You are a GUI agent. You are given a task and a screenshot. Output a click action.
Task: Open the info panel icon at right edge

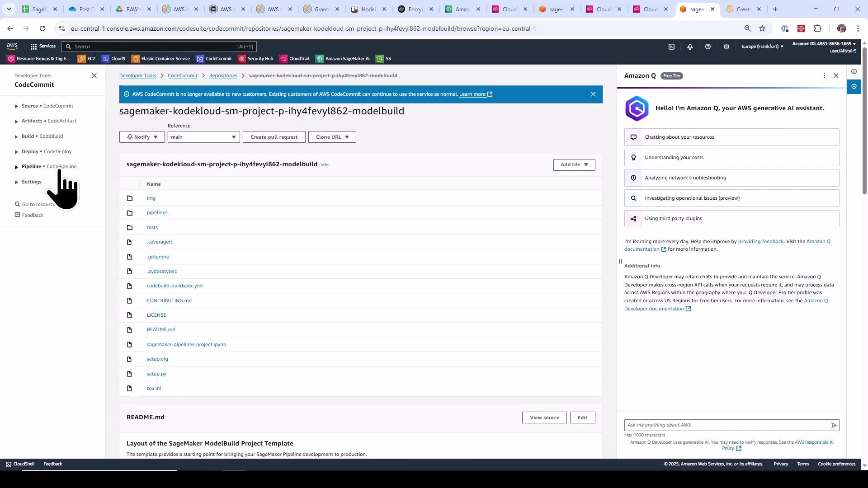point(854,71)
